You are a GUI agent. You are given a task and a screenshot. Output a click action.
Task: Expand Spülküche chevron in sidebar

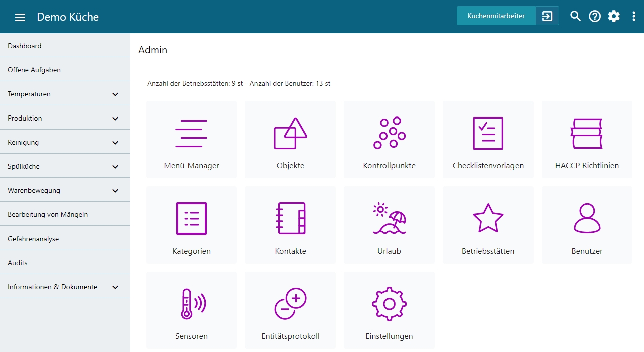tap(115, 167)
